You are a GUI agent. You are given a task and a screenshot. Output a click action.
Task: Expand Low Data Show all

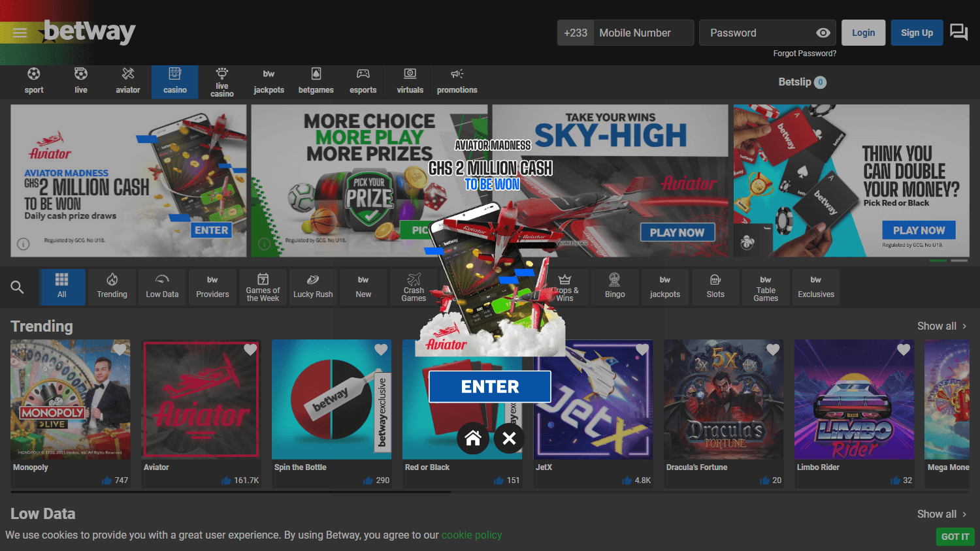click(942, 514)
